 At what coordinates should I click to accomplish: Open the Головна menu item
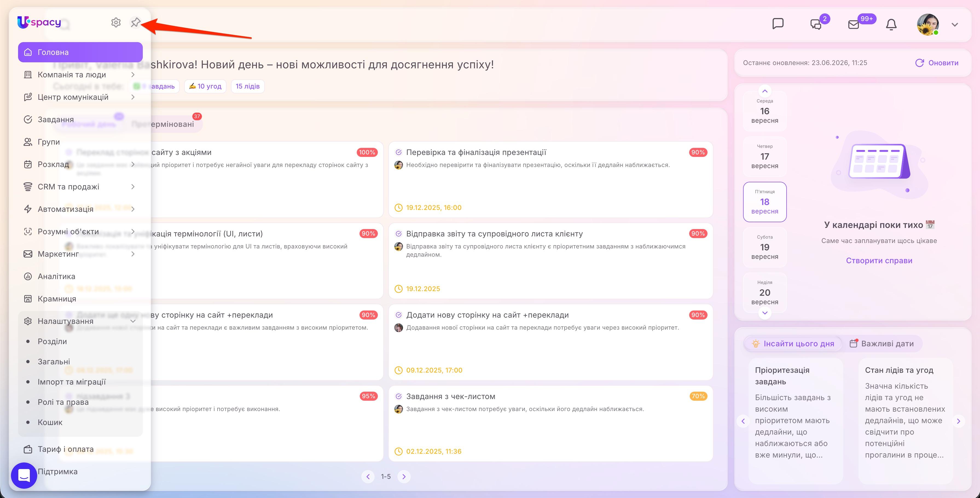(80, 52)
